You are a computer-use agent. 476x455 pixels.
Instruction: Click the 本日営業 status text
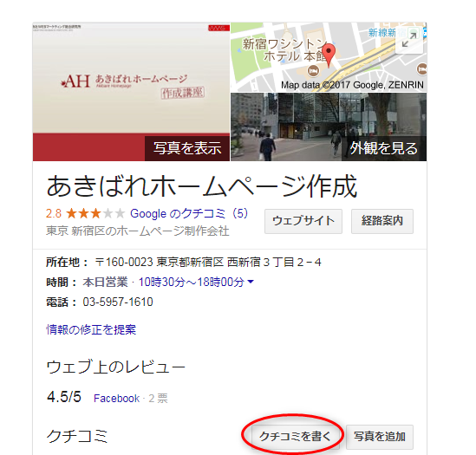pyautogui.click(x=105, y=282)
